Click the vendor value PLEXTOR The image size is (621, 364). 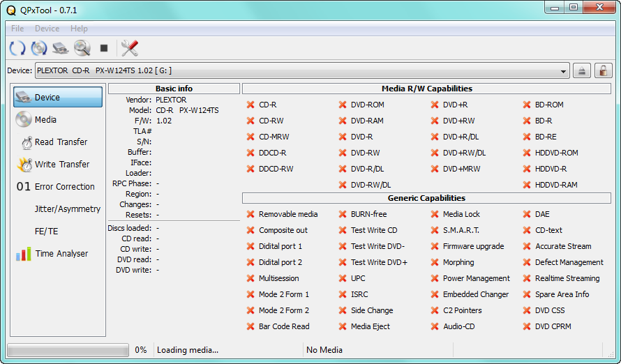(x=171, y=100)
